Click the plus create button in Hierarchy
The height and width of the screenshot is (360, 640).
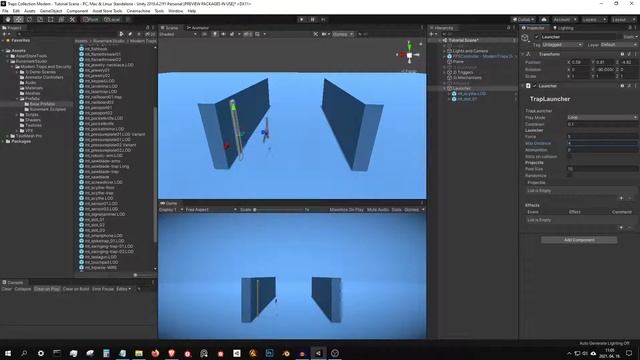tap(431, 34)
